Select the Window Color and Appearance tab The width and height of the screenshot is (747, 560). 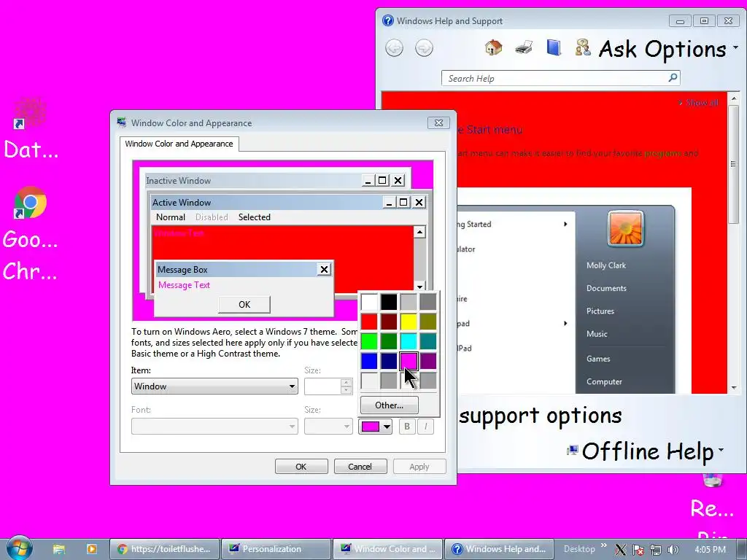pyautogui.click(x=179, y=144)
